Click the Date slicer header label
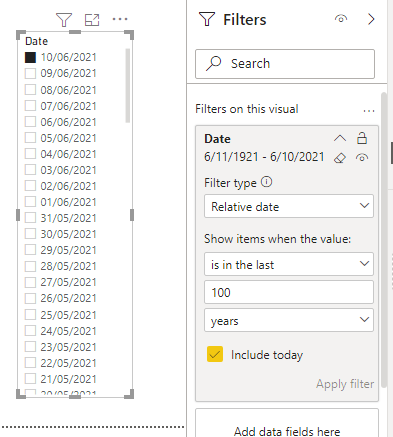This screenshot has width=393, height=437. pos(37,41)
